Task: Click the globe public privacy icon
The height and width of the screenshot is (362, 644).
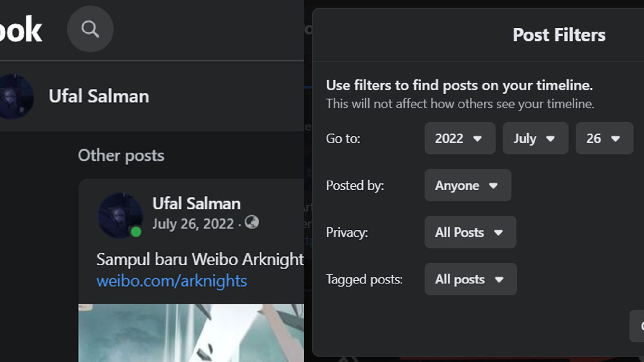Action: [251, 222]
